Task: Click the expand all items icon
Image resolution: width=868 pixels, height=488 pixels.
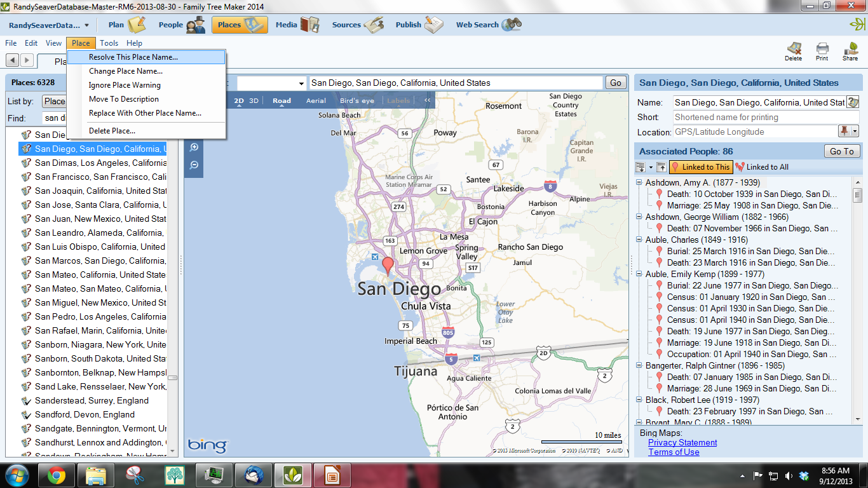Action: click(640, 167)
